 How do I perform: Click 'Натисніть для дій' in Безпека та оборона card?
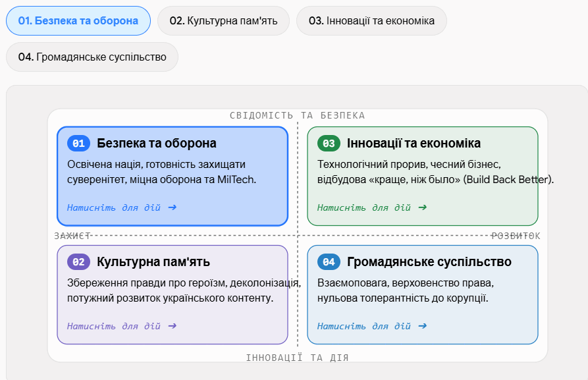tap(114, 207)
